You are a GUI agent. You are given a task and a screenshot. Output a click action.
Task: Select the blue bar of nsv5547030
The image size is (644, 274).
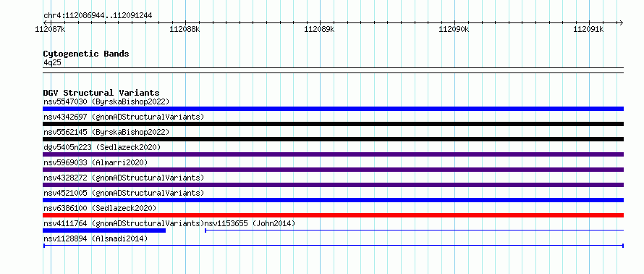click(333, 109)
